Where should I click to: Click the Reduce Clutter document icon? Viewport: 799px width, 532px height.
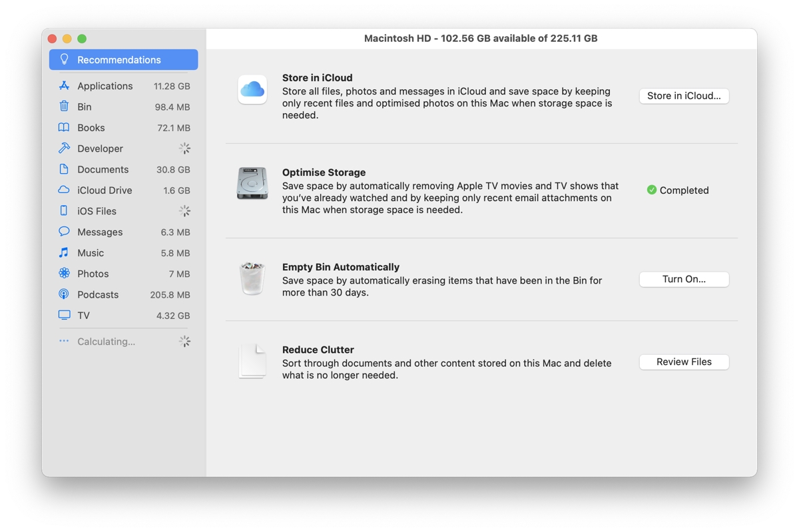point(252,361)
